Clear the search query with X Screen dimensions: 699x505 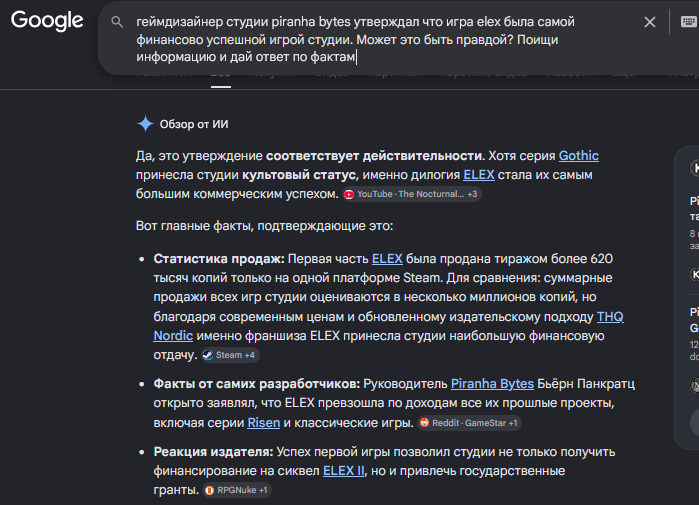pos(650,22)
